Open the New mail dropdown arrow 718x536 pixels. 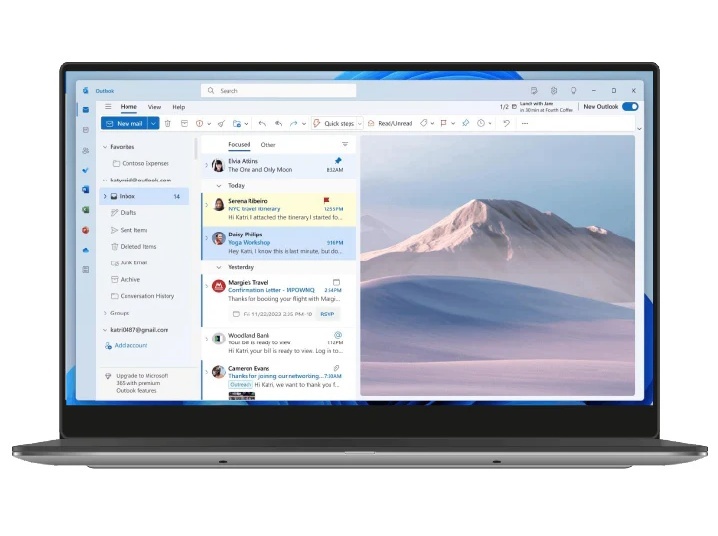[153, 123]
